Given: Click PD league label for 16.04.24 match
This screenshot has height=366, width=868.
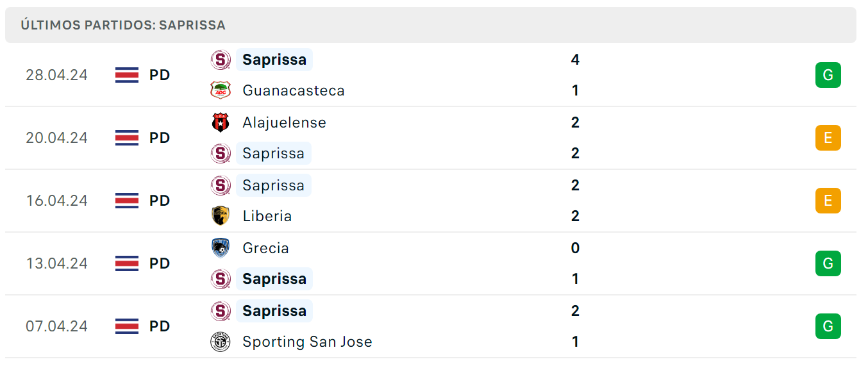Looking at the screenshot, I should 160,201.
